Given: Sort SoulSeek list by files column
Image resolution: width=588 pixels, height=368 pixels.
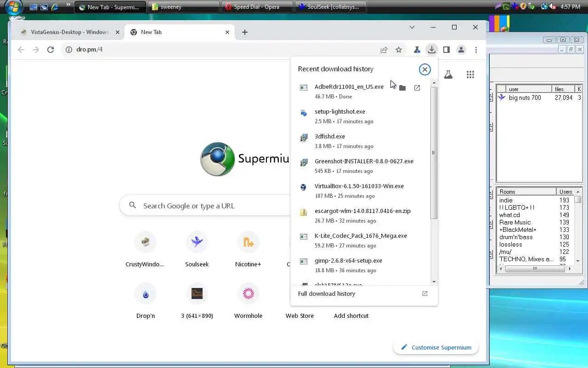Looking at the screenshot, I should pos(563,89).
